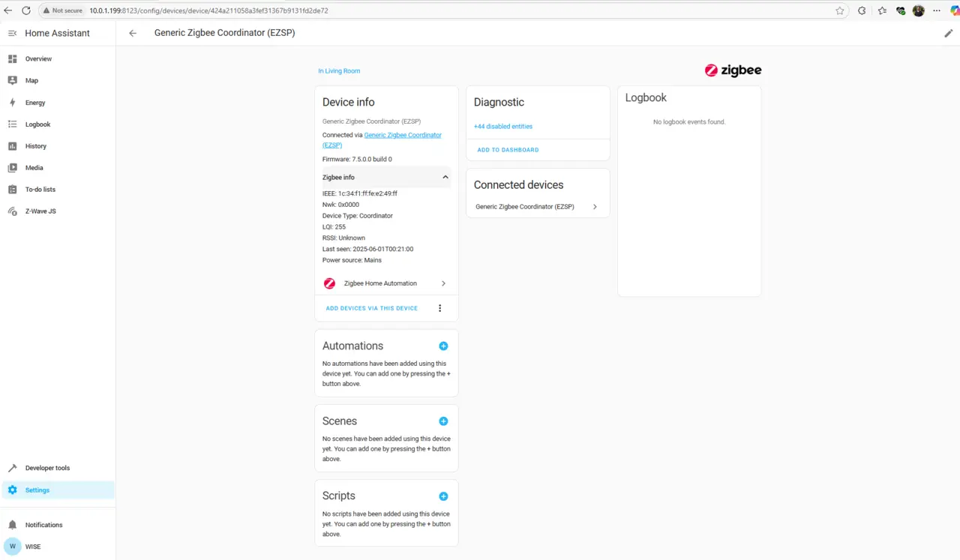960x560 pixels.
Task: Collapse the Home Assistant sidebar menu icon
Action: coord(12,33)
